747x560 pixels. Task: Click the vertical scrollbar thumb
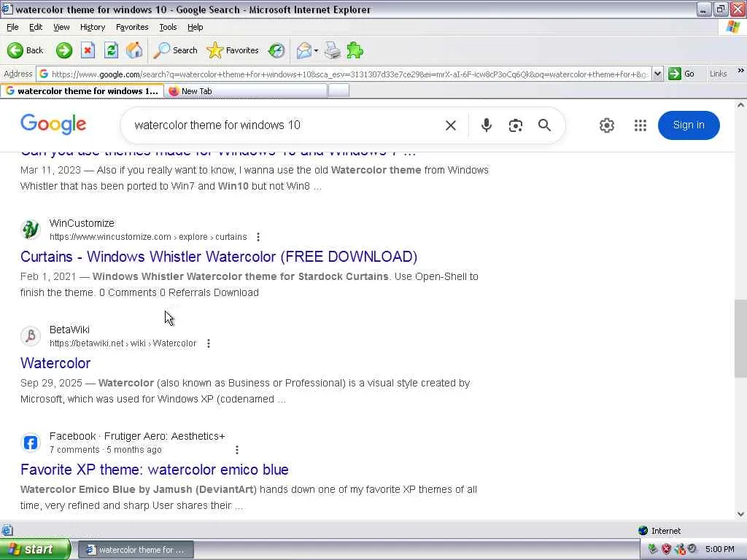pos(740,338)
